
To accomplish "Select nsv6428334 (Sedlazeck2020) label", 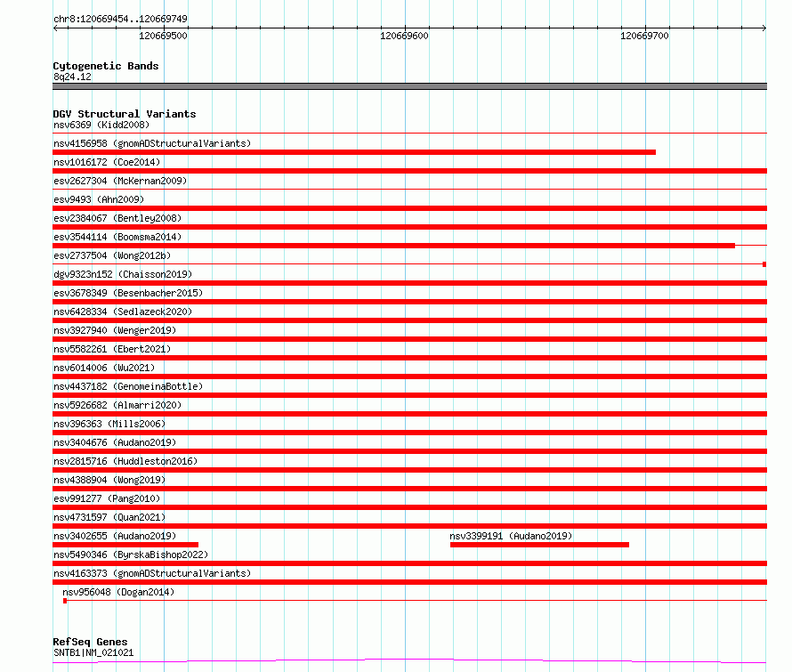I will pyautogui.click(x=123, y=312).
